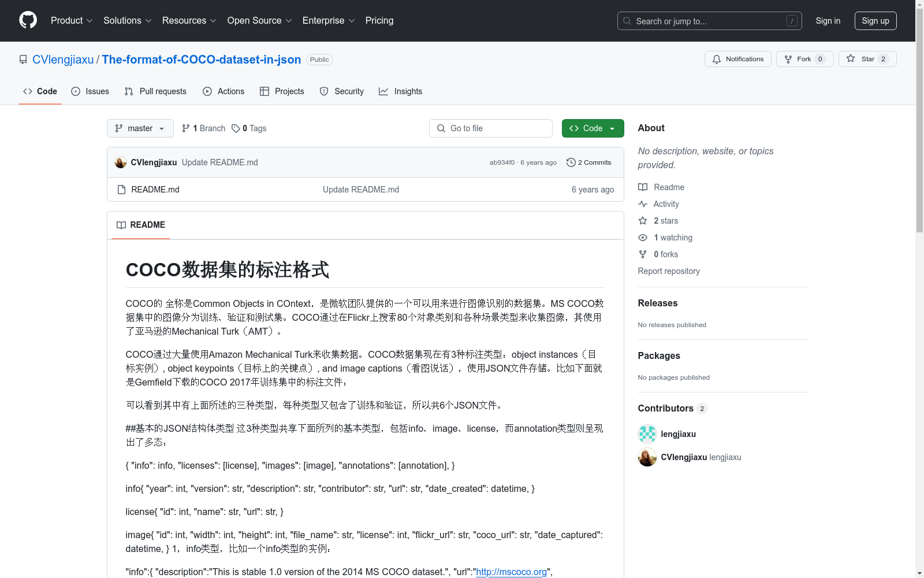Focus the Search or jump to field

tap(709, 21)
